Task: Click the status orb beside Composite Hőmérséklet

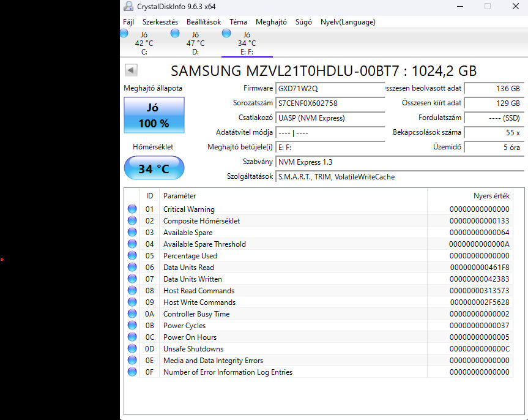Action: tap(132, 221)
